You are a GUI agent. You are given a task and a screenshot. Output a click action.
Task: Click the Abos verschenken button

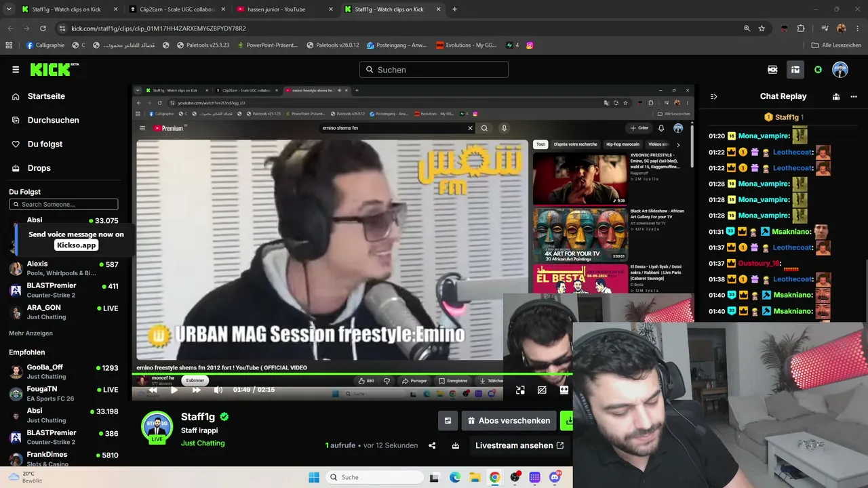[509, 421]
